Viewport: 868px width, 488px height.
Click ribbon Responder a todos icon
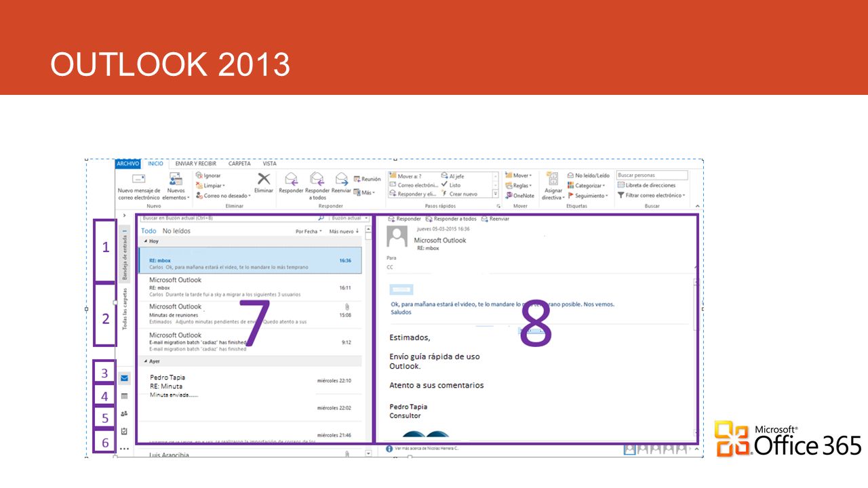[317, 186]
